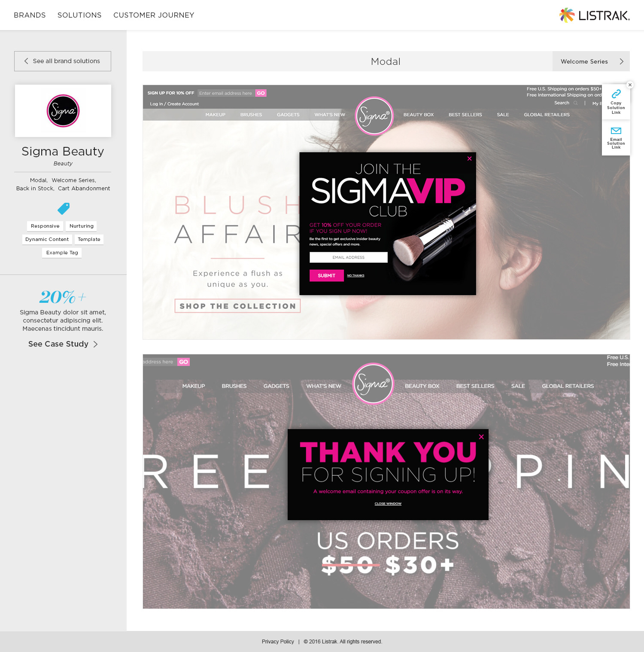
Task: Click the Thank You modal screenshot
Action: pos(386,481)
